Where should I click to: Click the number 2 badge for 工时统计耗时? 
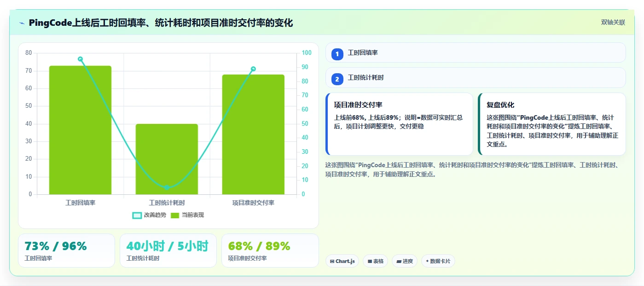337,79
